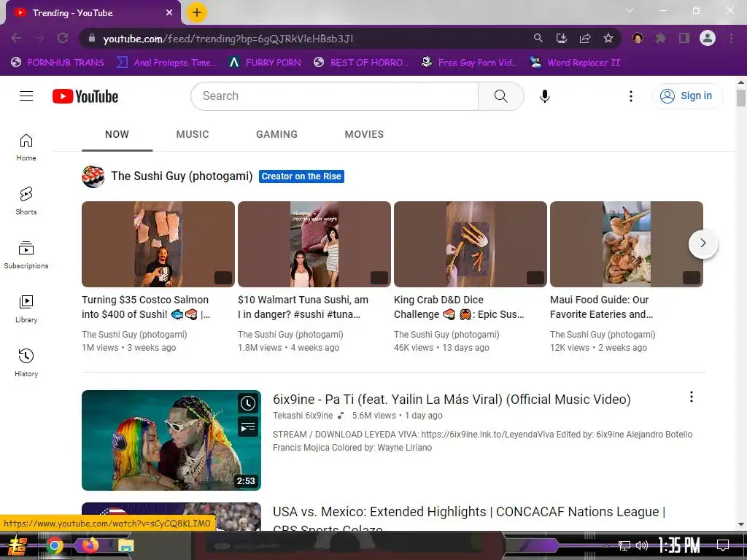Click the install app icon in address bar
The width and height of the screenshot is (747, 560).
[562, 38]
